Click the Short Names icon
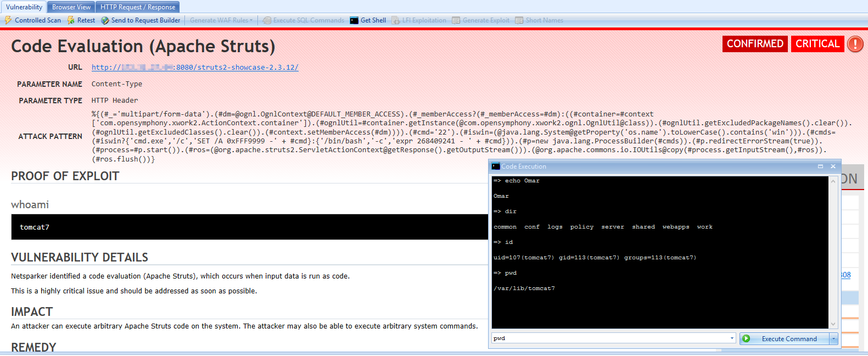This screenshot has width=868, height=356. click(x=519, y=20)
